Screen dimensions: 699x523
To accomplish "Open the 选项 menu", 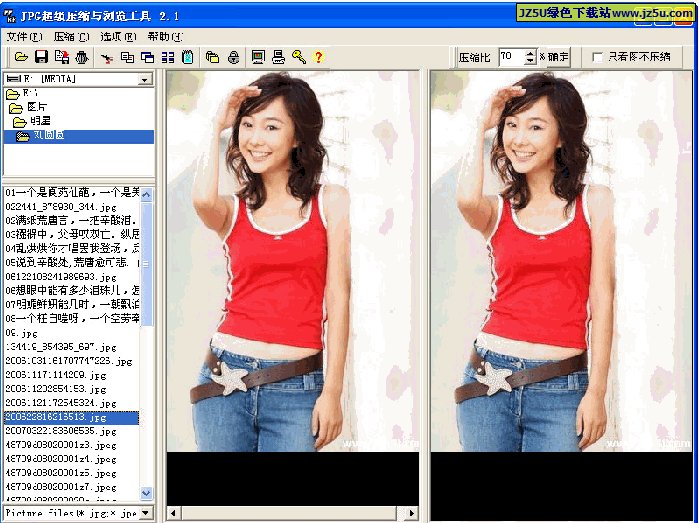I will point(118,37).
